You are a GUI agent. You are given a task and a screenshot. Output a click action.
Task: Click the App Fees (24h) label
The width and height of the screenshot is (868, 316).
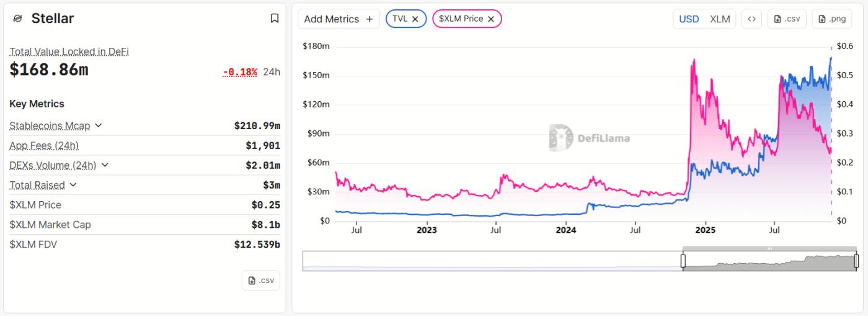[x=43, y=145]
